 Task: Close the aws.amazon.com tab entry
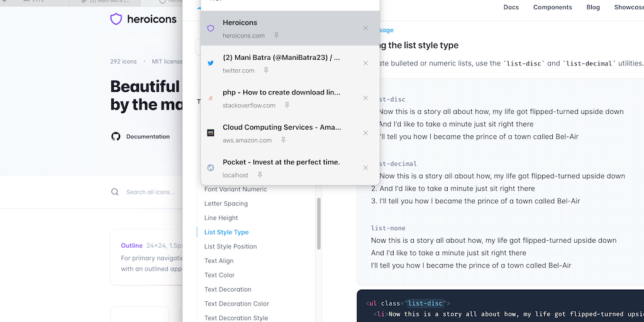(365, 133)
